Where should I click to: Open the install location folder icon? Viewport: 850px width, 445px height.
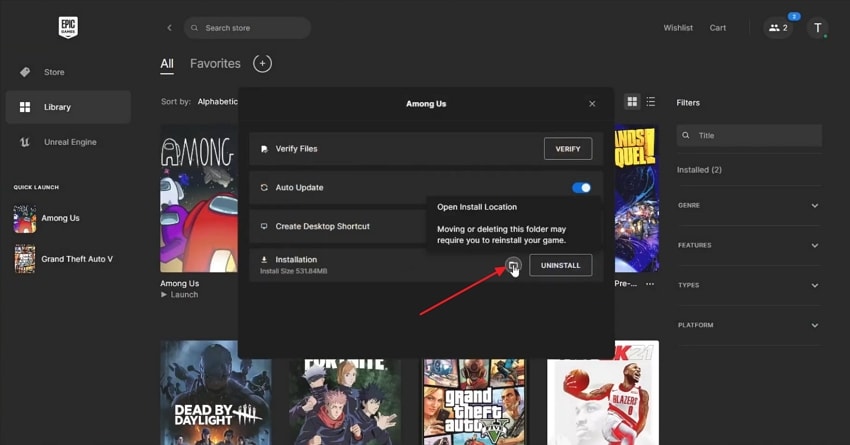pos(513,265)
